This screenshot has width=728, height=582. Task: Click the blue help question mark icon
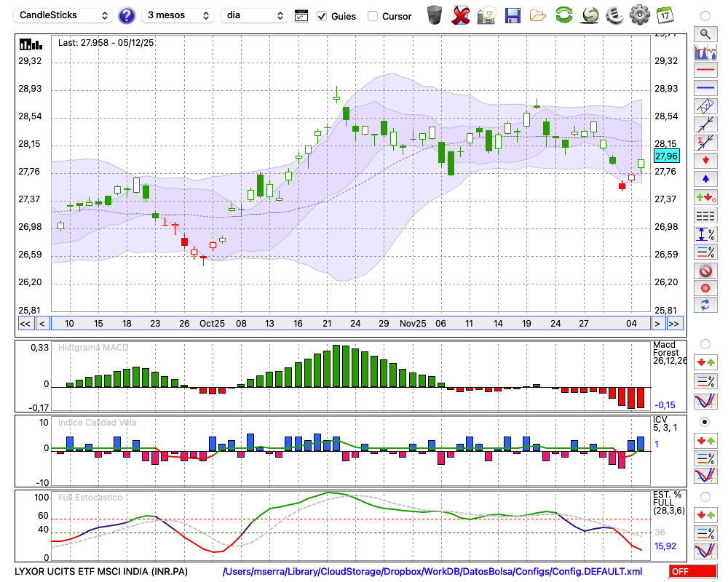[127, 15]
